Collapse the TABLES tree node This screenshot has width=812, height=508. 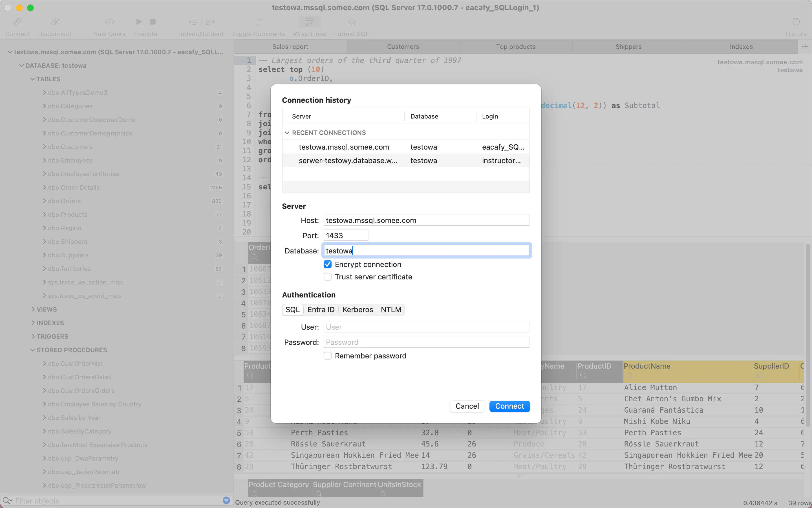coord(32,79)
